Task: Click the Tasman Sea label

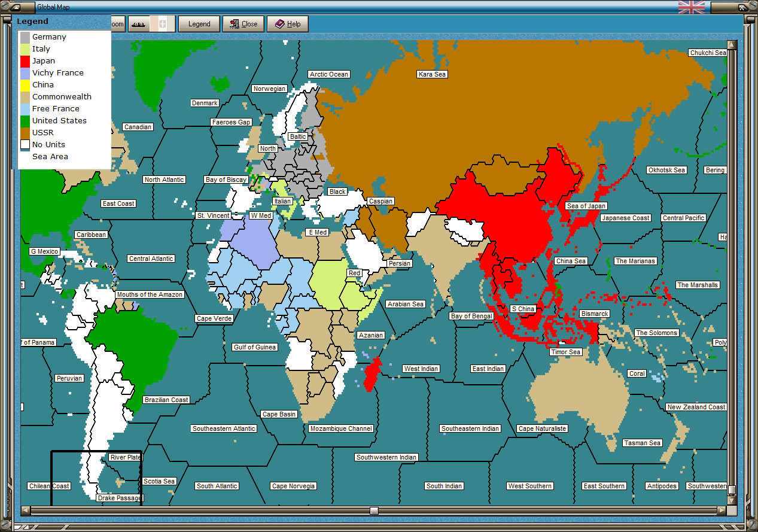Action: pyautogui.click(x=643, y=443)
